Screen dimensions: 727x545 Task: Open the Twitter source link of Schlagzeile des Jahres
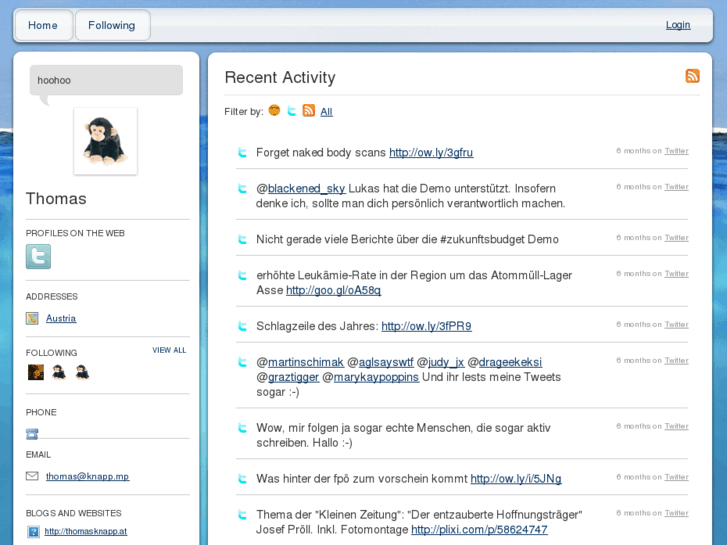click(676, 325)
